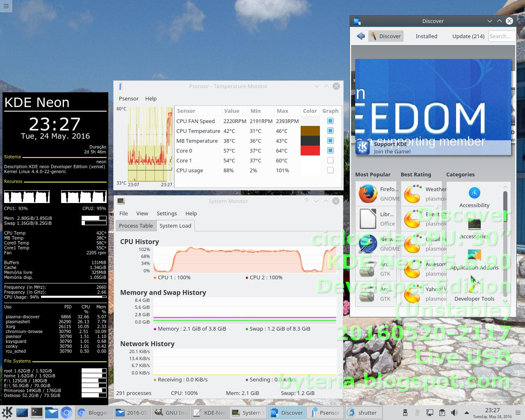Click the red color swatch for Core 0
The image size is (525, 420).
[x=310, y=151]
